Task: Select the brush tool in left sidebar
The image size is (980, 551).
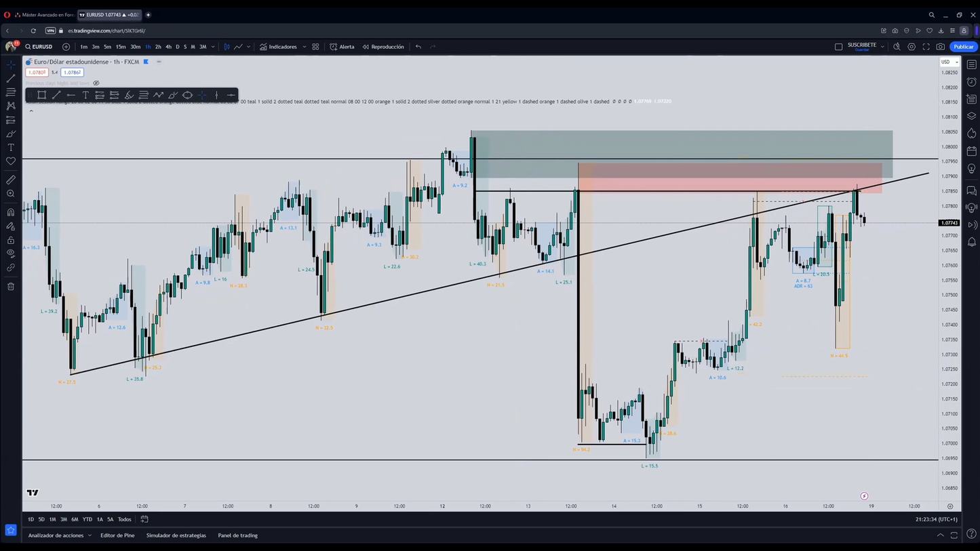Action: tap(11, 134)
